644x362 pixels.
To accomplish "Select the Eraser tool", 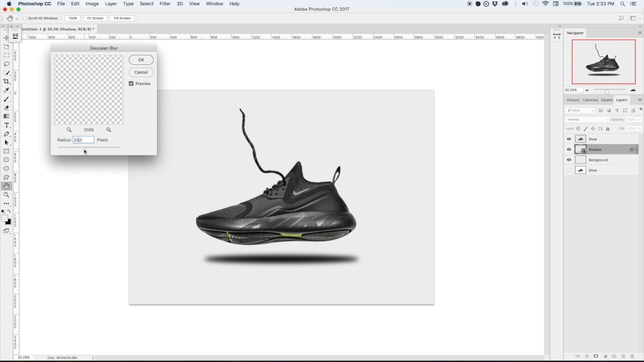I will pyautogui.click(x=7, y=108).
